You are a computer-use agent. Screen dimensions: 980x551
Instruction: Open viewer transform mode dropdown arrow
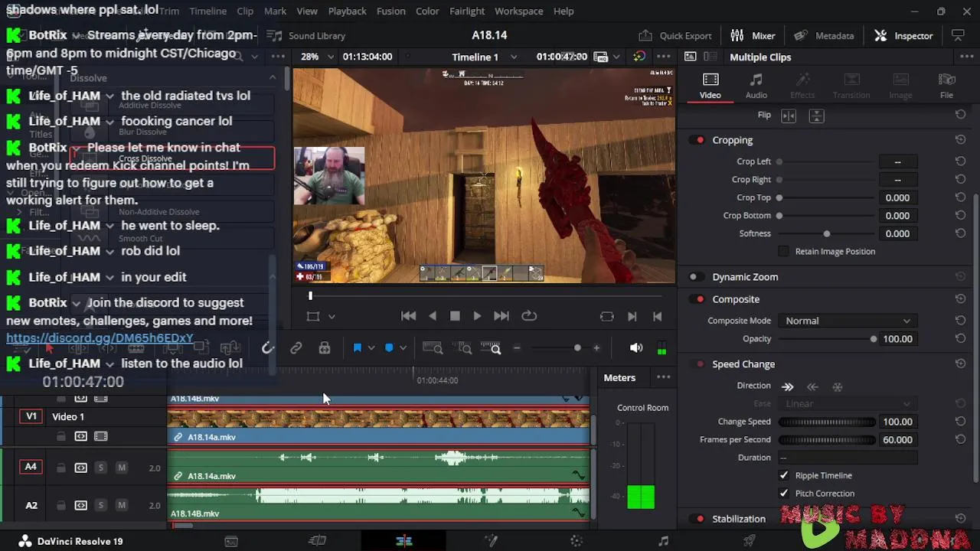coord(332,316)
